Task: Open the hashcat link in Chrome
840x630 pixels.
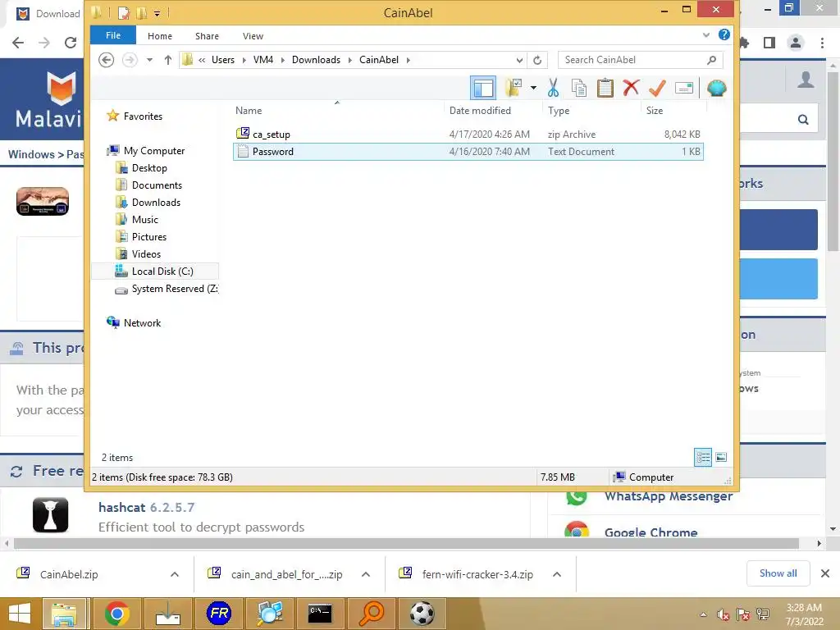Action: [x=121, y=507]
